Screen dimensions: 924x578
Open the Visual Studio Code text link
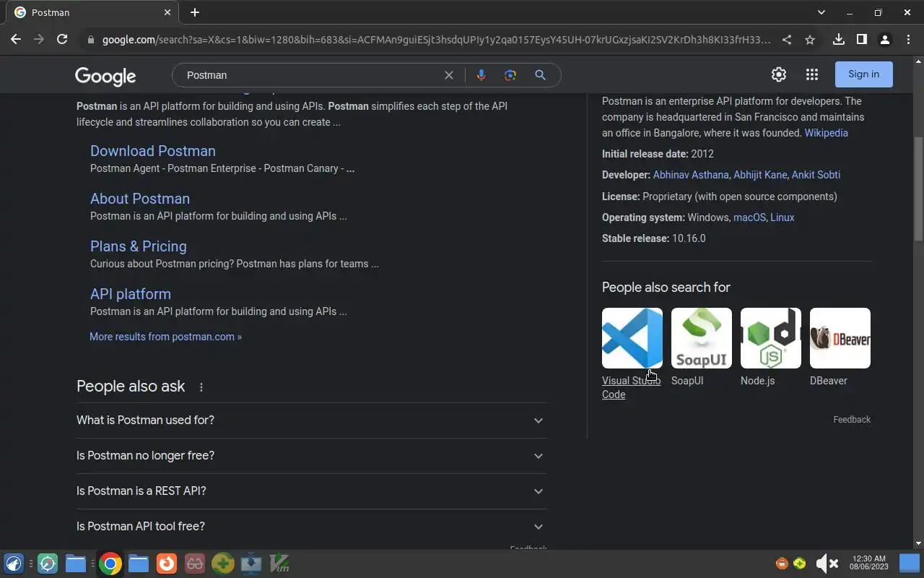[x=631, y=388]
